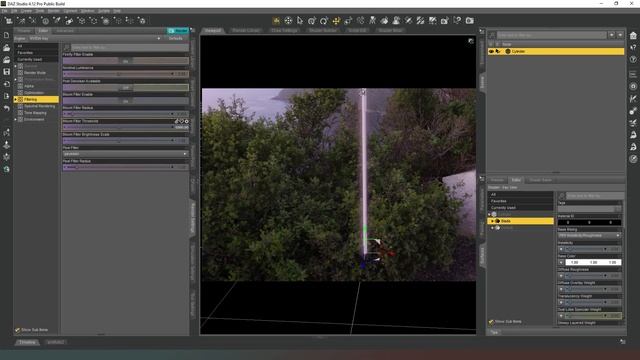Screen dimensions: 640x360
Task: Click the globe icon at sidebar bottom
Action: click(x=7, y=169)
